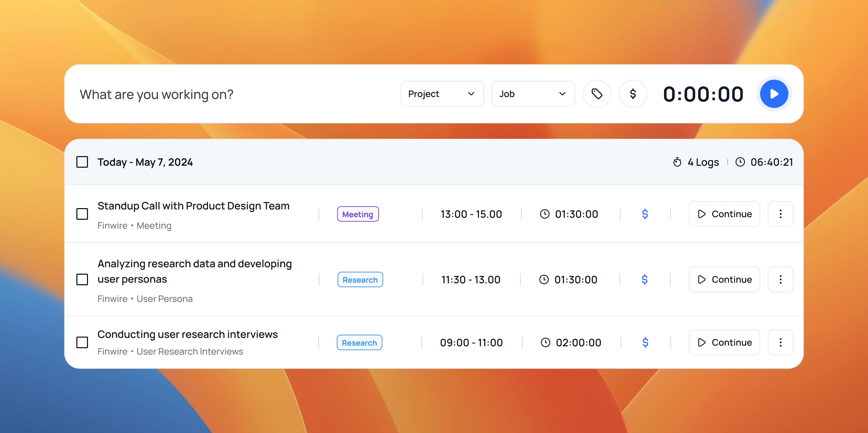868x433 pixels.
Task: Open more options for Conducting interviews row
Action: (780, 342)
